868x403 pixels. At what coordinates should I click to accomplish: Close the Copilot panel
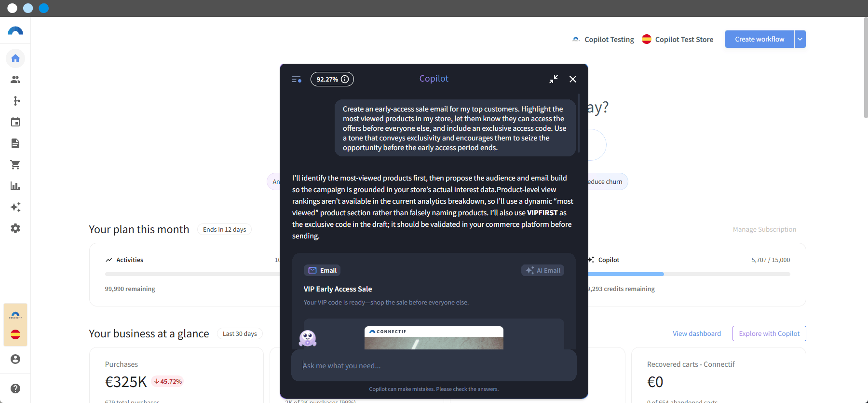pos(573,79)
